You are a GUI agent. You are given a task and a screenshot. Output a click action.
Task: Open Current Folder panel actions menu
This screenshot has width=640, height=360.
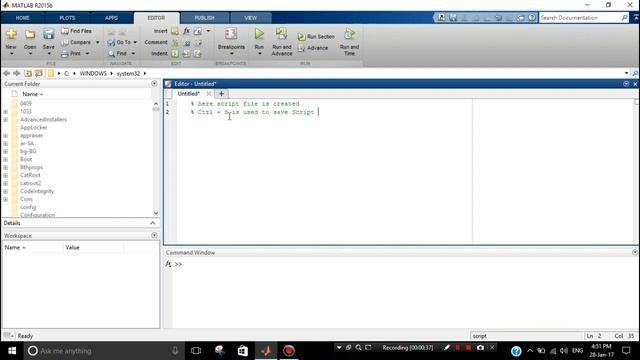pos(154,84)
